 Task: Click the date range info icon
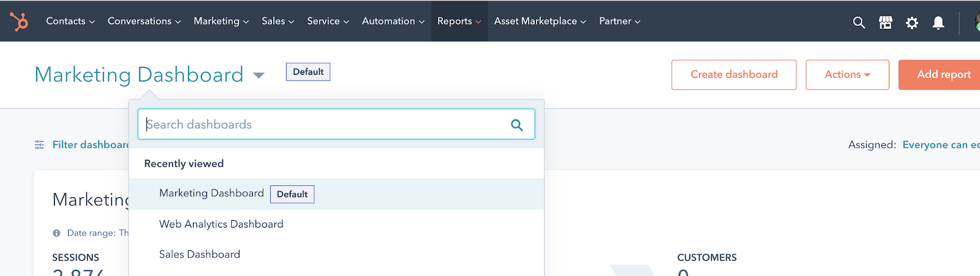[56, 233]
